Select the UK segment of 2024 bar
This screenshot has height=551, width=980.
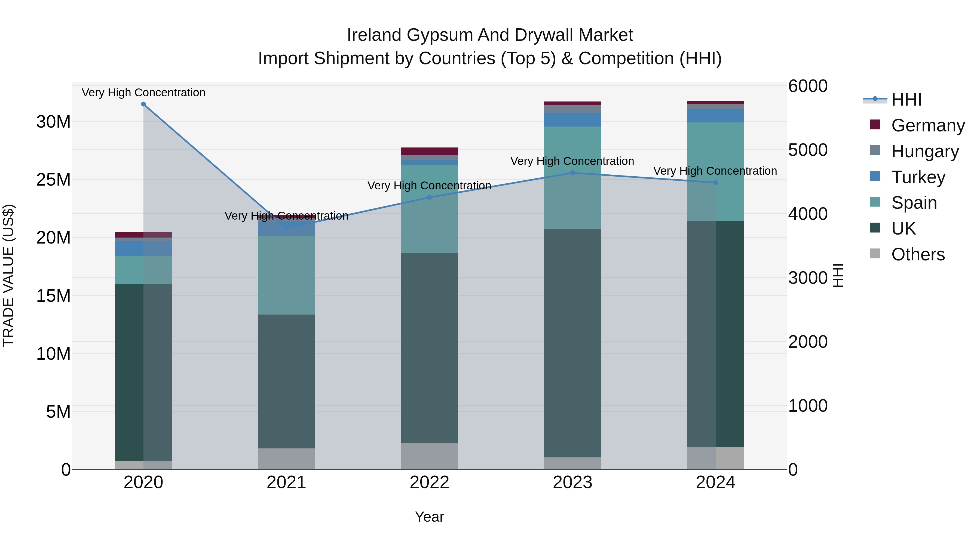pos(716,334)
